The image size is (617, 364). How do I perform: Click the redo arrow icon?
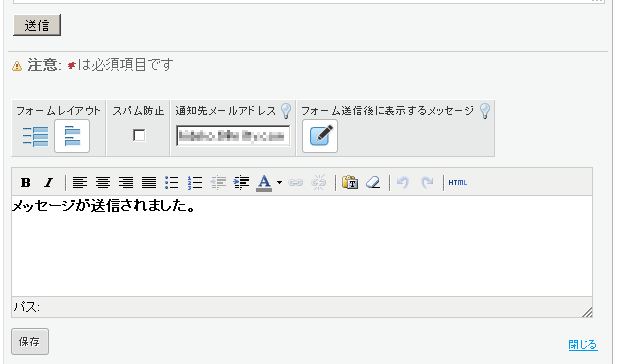pos(427,183)
